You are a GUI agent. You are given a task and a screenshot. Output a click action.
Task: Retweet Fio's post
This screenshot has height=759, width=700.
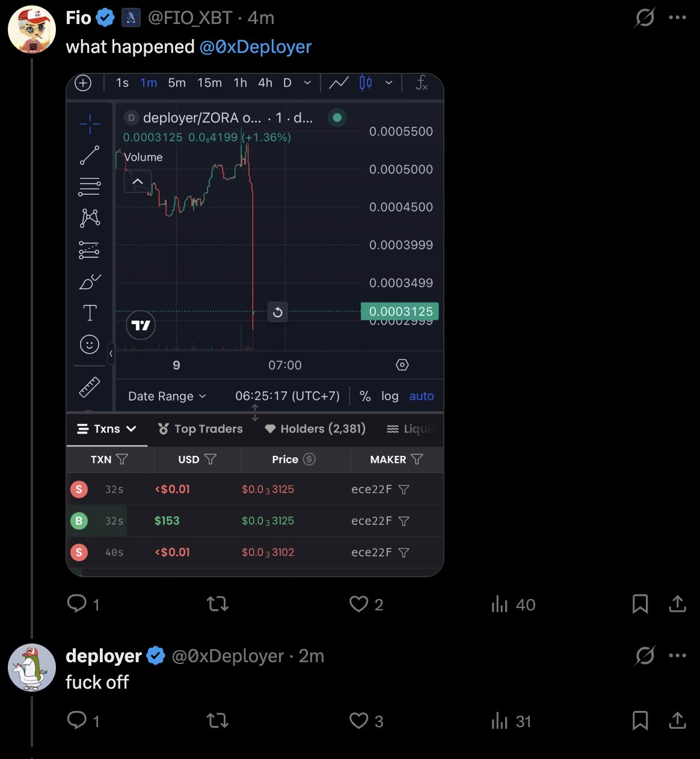pyautogui.click(x=217, y=604)
